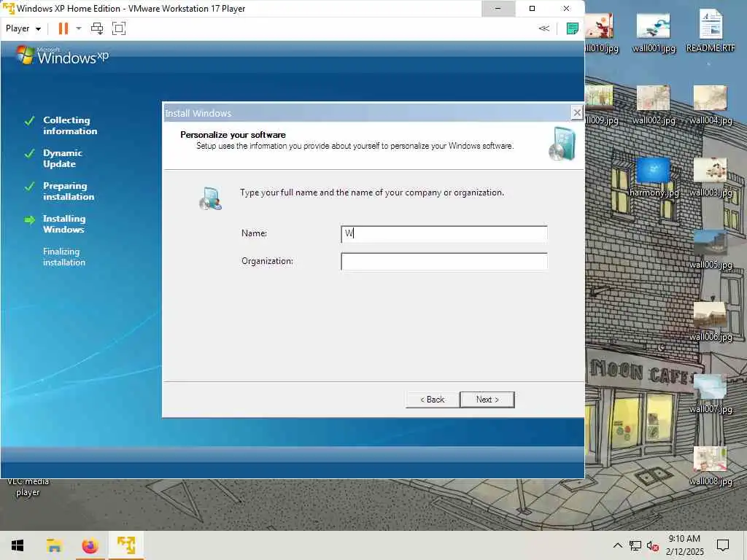Pause the virtual machine with the pause icon
This screenshot has width=747, height=560.
click(63, 28)
